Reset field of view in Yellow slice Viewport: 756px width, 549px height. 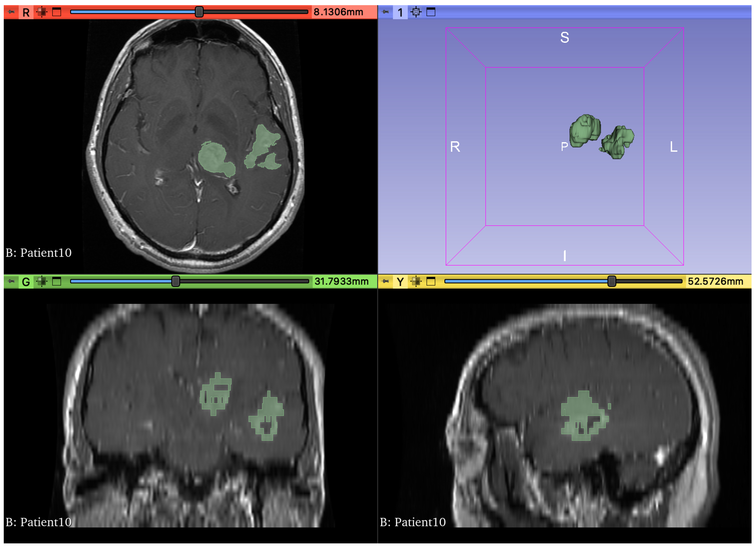pos(416,282)
